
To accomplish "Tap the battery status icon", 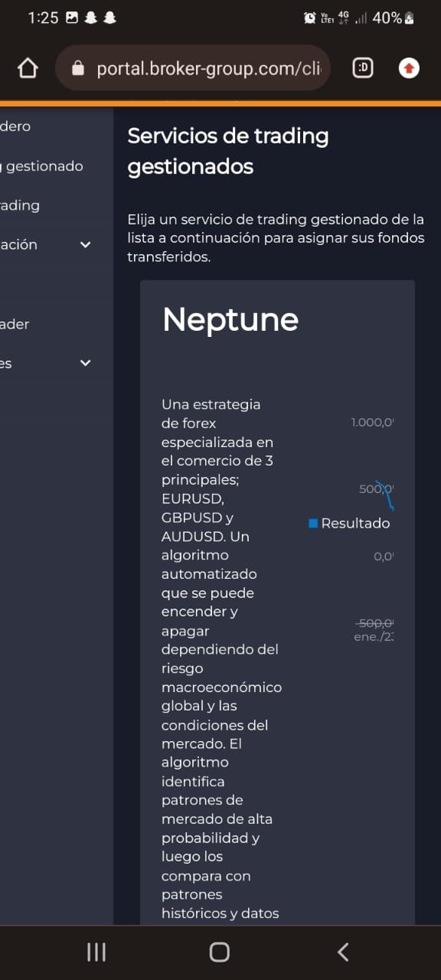I will (410, 18).
